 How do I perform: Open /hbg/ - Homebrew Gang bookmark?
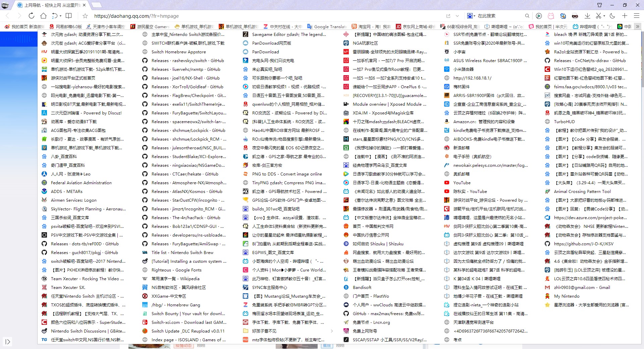(171, 305)
